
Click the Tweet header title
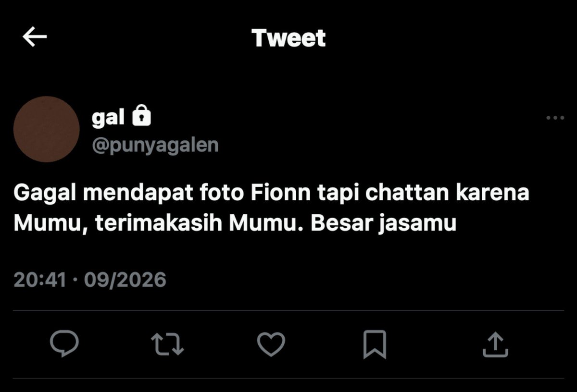point(288,38)
